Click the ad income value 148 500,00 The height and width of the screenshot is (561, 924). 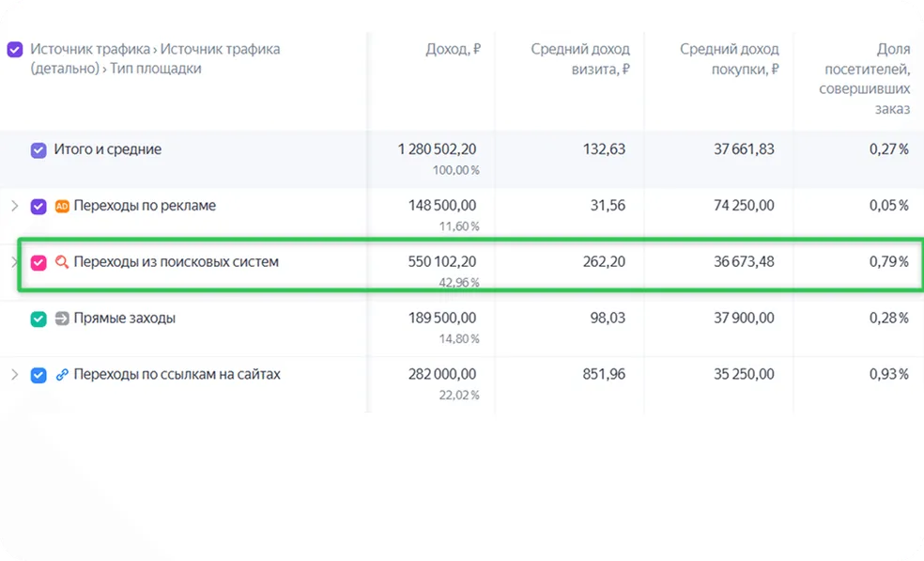442,206
